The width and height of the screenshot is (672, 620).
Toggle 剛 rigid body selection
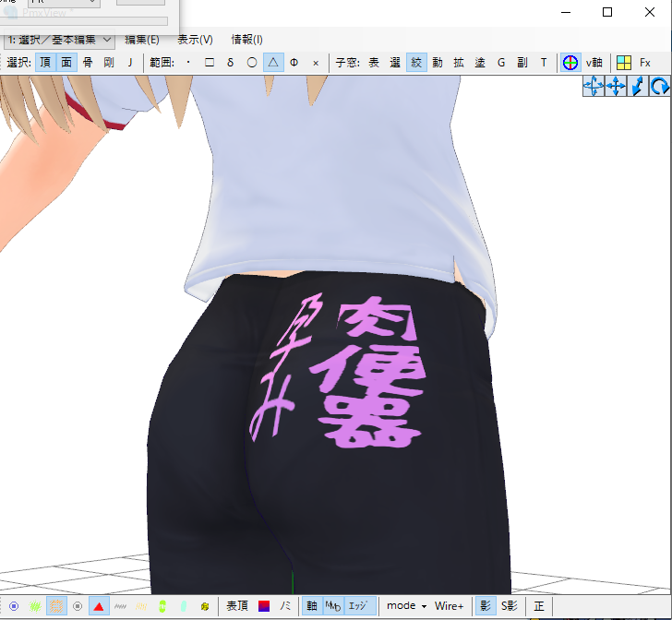pos(108,63)
